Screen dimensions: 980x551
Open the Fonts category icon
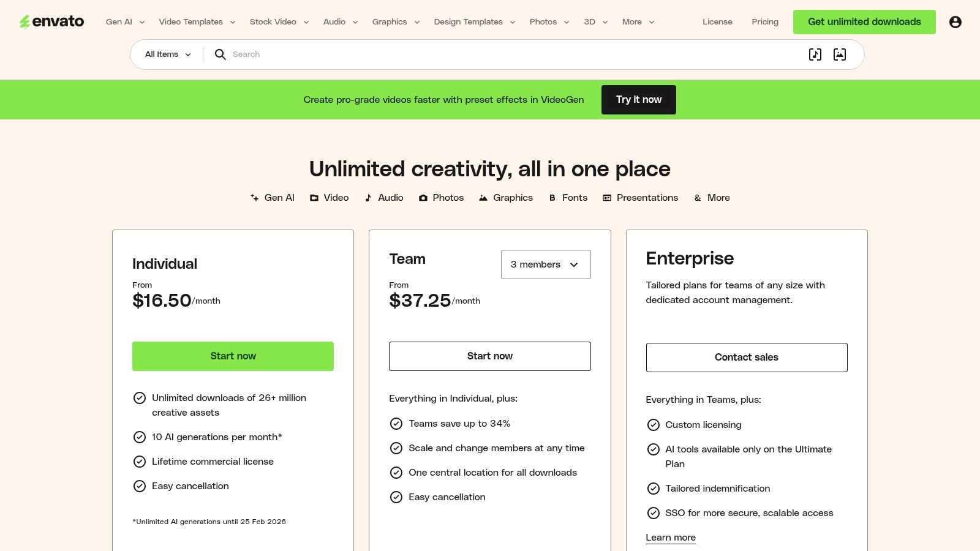click(x=552, y=197)
